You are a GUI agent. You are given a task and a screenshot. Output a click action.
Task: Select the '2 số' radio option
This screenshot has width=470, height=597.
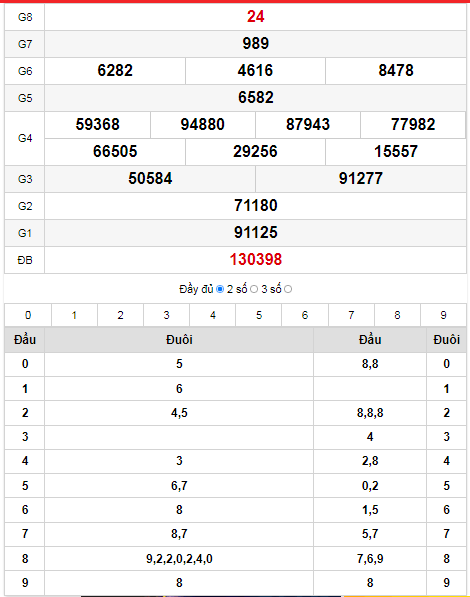(x=254, y=289)
